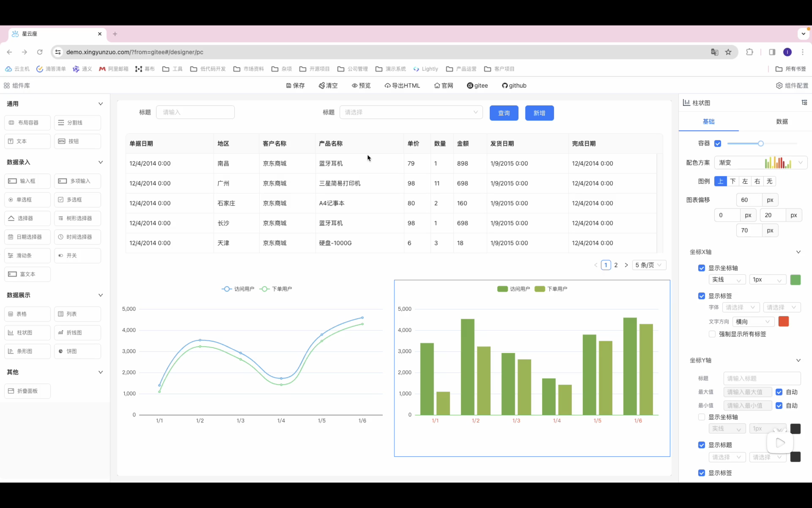Viewport: 812px width, 508px height.
Task: Pick the 文本 text component
Action: pos(27,141)
